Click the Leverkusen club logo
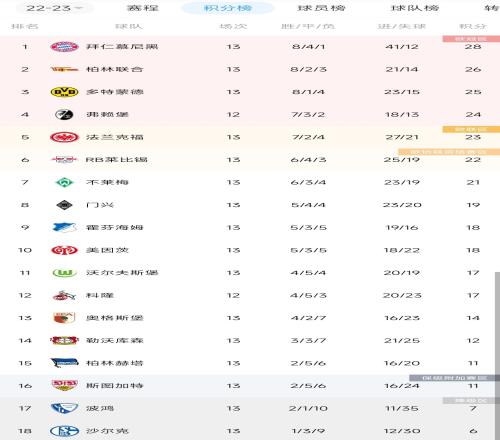 coord(64,341)
